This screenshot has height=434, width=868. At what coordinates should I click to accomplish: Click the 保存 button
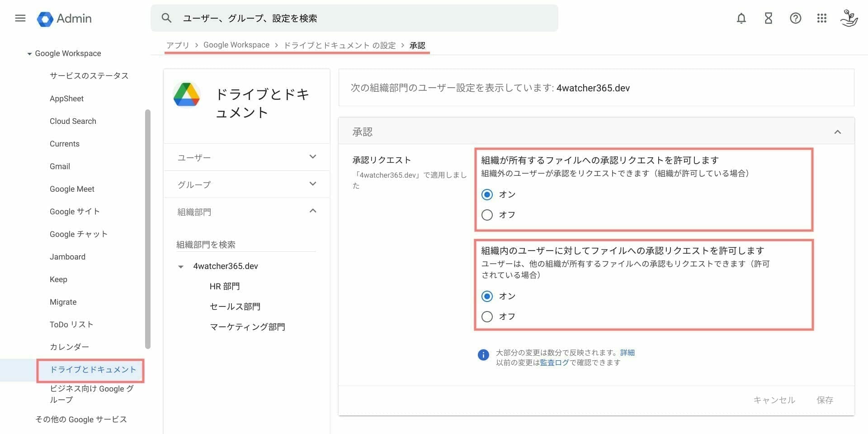coord(825,400)
